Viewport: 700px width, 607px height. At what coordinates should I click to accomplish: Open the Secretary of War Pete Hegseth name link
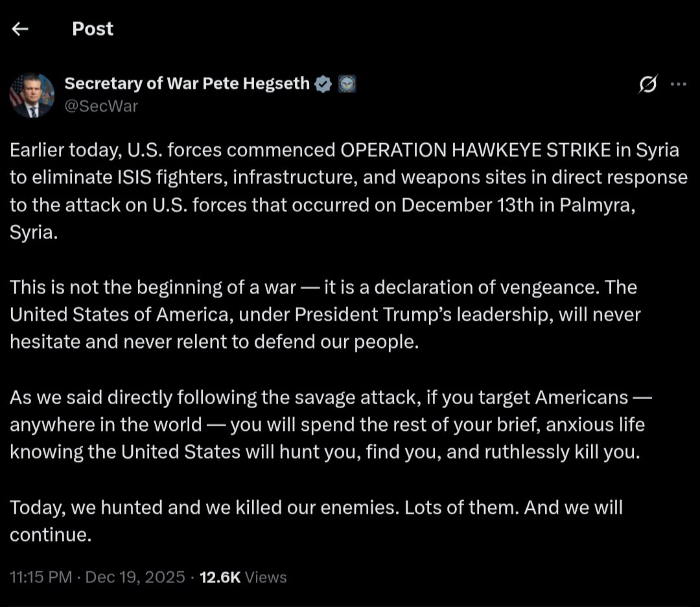(187, 84)
